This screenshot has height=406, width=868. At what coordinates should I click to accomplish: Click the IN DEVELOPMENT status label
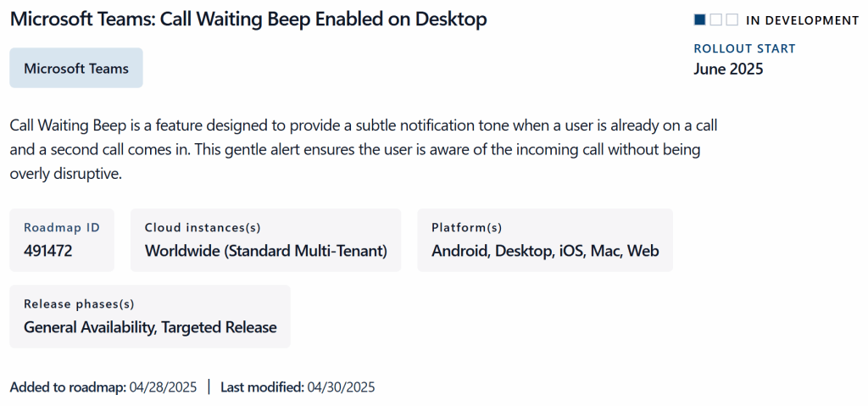coord(802,20)
